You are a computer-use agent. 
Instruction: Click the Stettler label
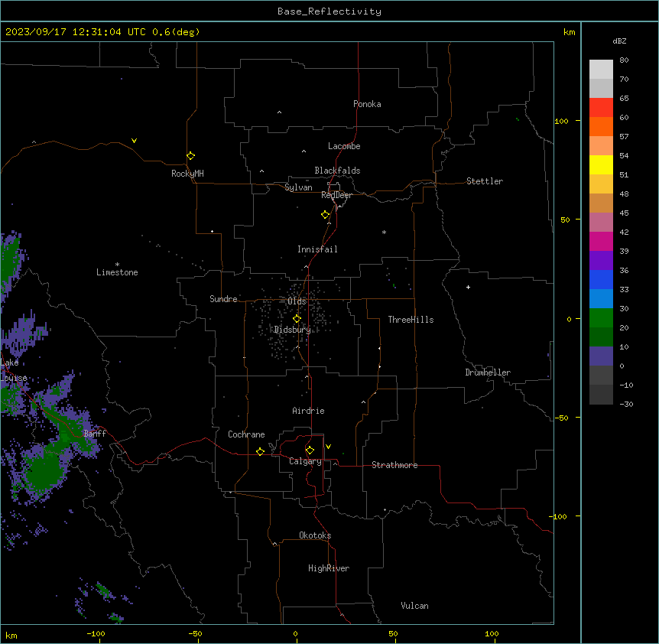click(485, 181)
